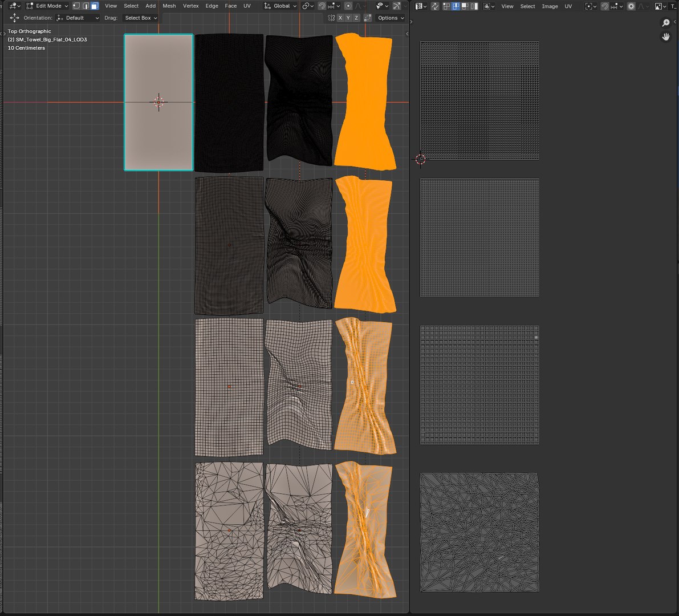Select UV island selection mode
Screen dimensions: 679x616
474,6
